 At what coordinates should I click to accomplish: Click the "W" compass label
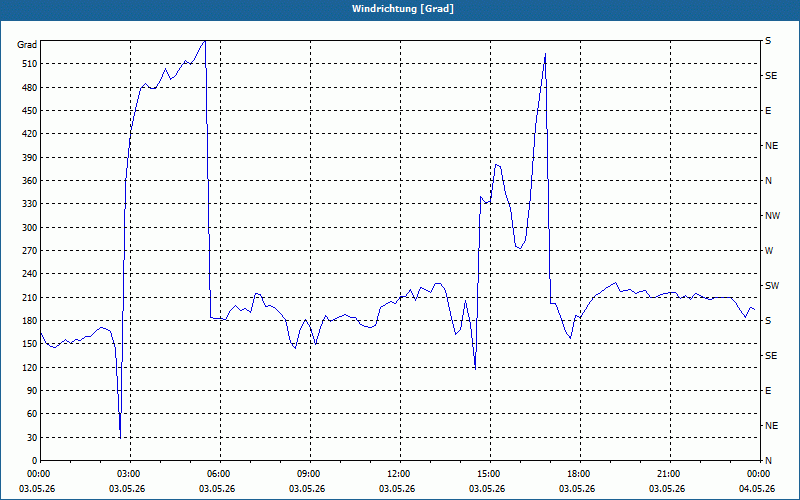[769, 251]
